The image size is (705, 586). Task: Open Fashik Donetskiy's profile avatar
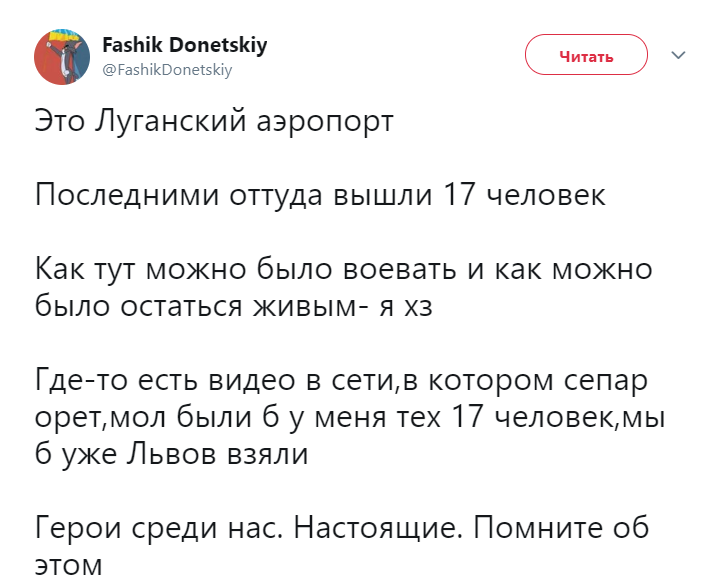pos(62,57)
